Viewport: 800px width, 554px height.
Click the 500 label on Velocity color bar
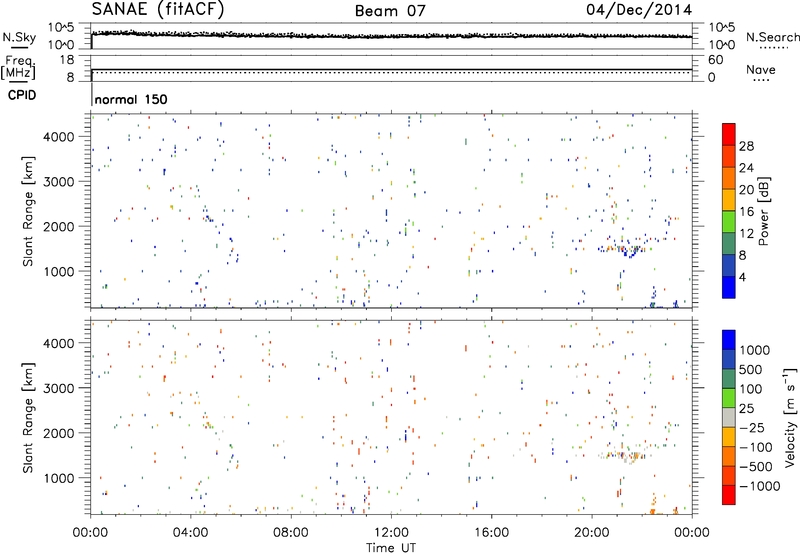coord(751,369)
